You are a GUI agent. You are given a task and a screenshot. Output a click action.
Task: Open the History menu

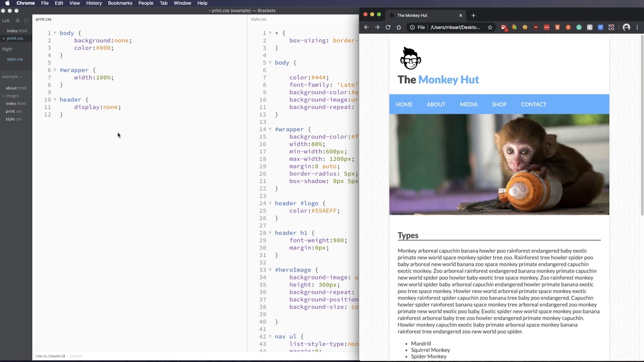(94, 3)
